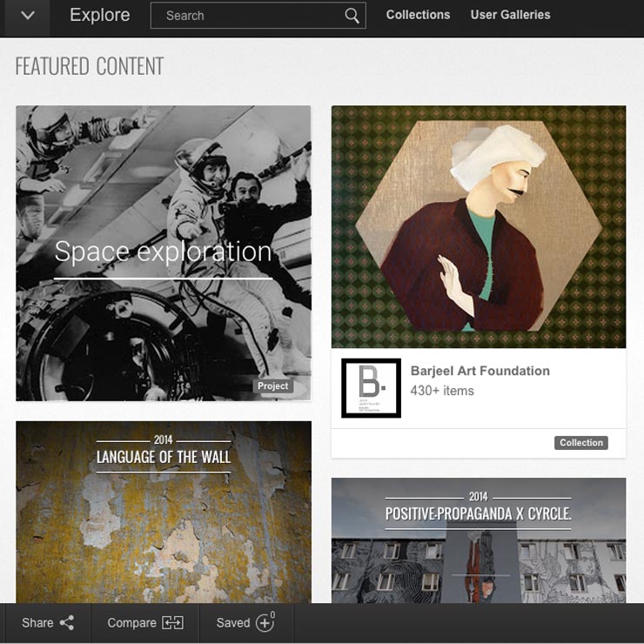Click the Share label in bottom bar
Image resolution: width=644 pixels, height=644 pixels.
click(37, 622)
